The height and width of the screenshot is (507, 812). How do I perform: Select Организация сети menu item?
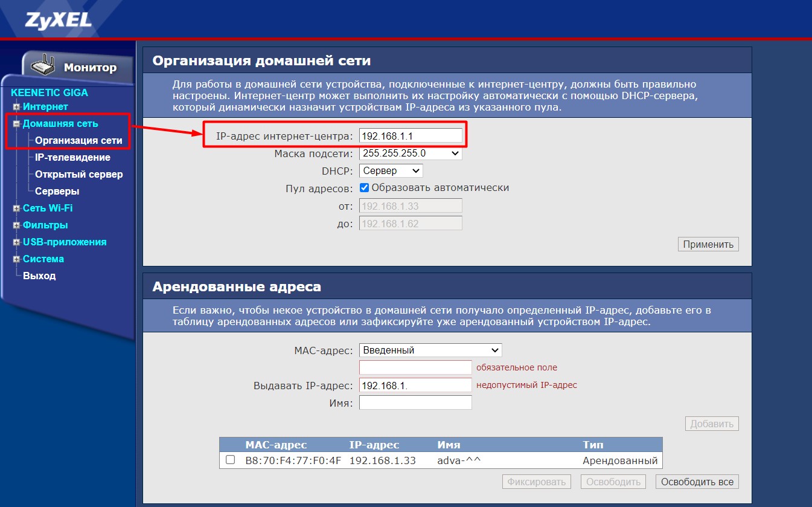pos(78,141)
